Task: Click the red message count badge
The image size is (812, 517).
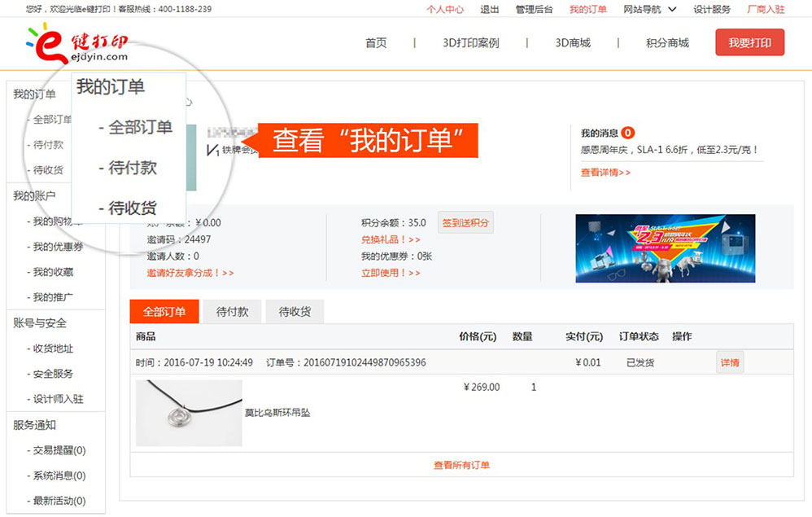Action: 628,133
